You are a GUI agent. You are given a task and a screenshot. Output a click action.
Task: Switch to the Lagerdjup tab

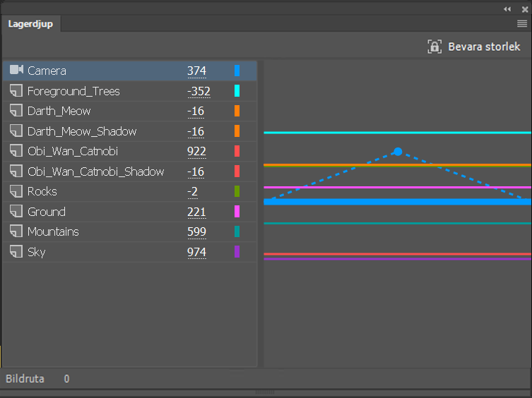pyautogui.click(x=30, y=23)
